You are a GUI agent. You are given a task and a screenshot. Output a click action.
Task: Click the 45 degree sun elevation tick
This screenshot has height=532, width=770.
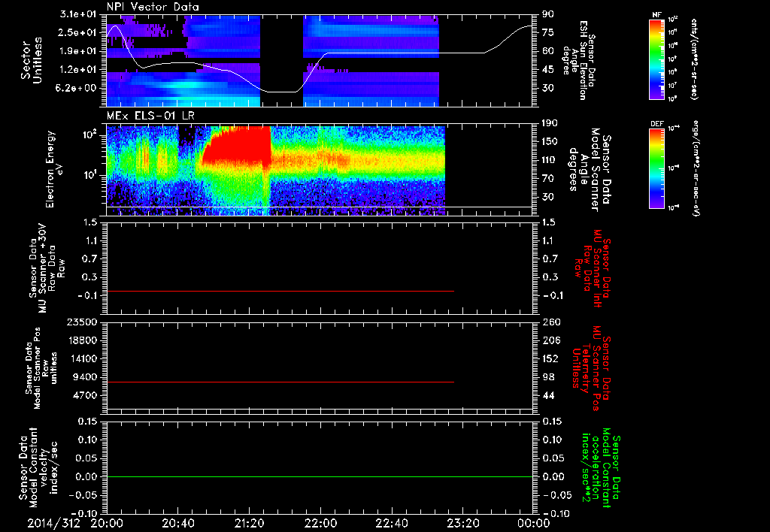548,70
